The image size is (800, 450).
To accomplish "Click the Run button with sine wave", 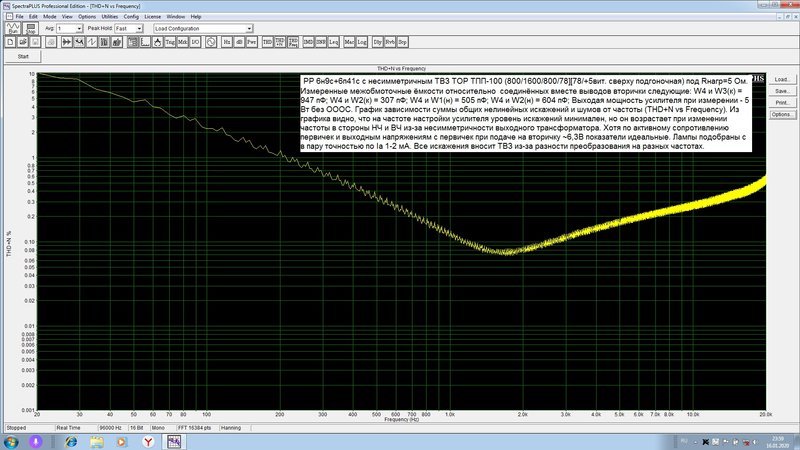I will click(x=13, y=28).
